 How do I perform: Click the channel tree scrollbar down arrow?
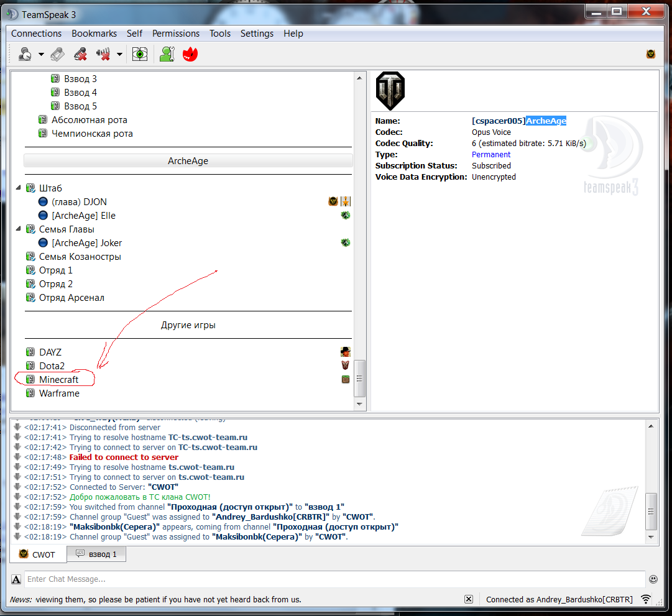[359, 404]
